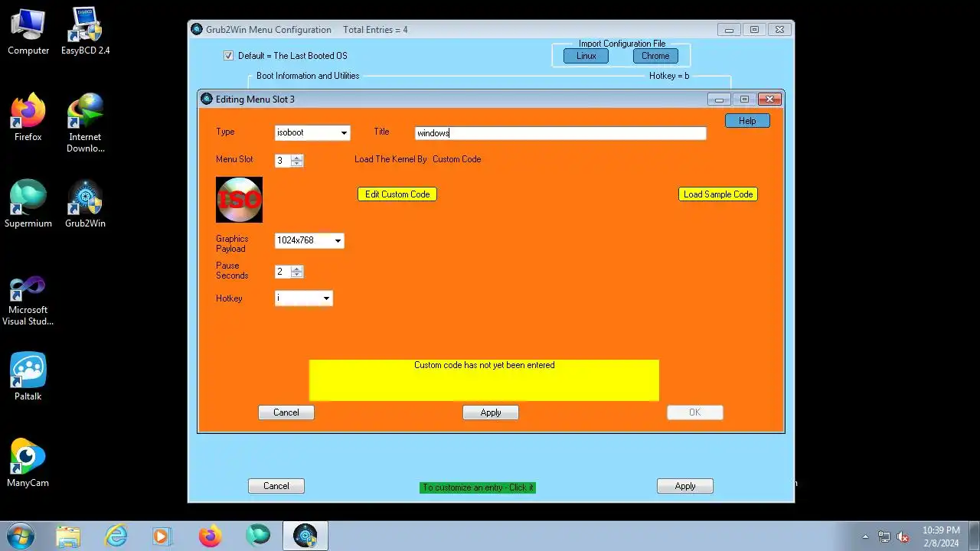Screen dimensions: 980x551
Task: Open the ManyCam desktop shortcut
Action: coord(28,464)
